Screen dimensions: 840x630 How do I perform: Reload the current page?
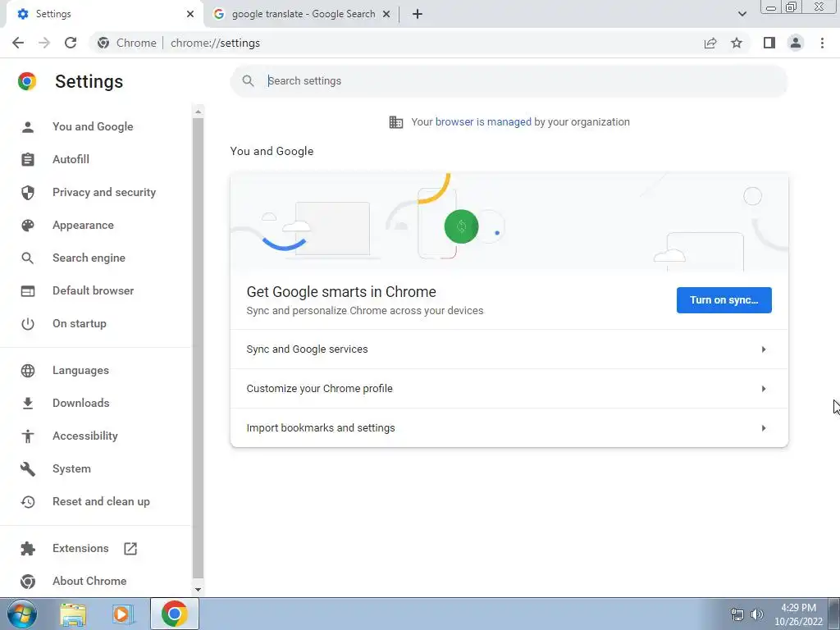tap(71, 43)
